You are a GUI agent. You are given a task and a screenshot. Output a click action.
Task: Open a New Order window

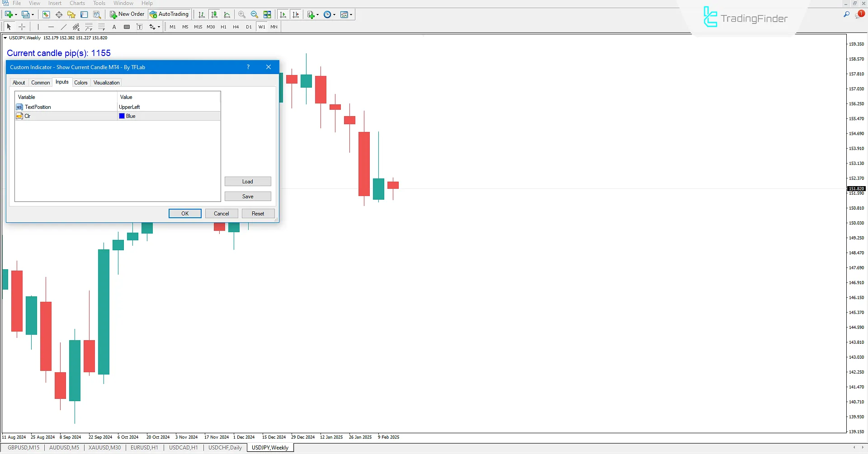coord(127,14)
